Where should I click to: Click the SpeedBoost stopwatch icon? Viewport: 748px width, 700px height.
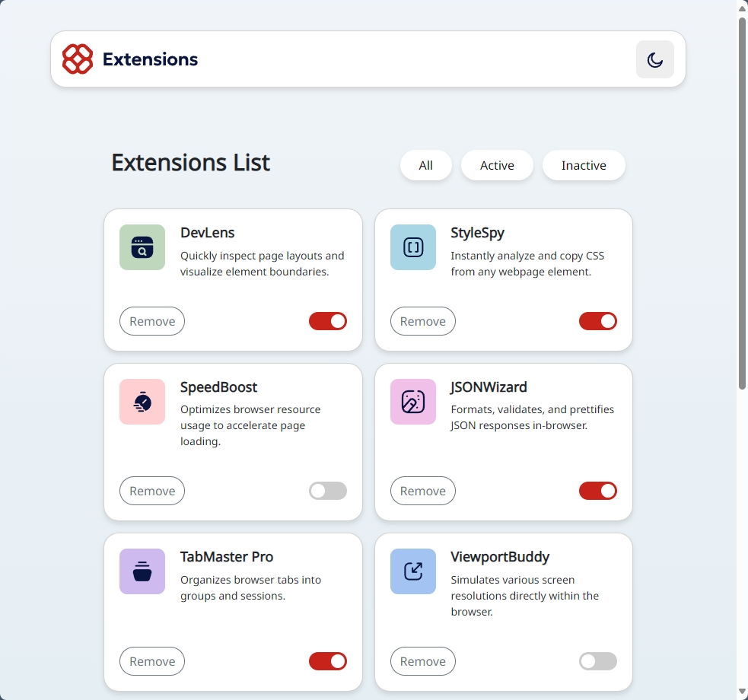coord(142,402)
